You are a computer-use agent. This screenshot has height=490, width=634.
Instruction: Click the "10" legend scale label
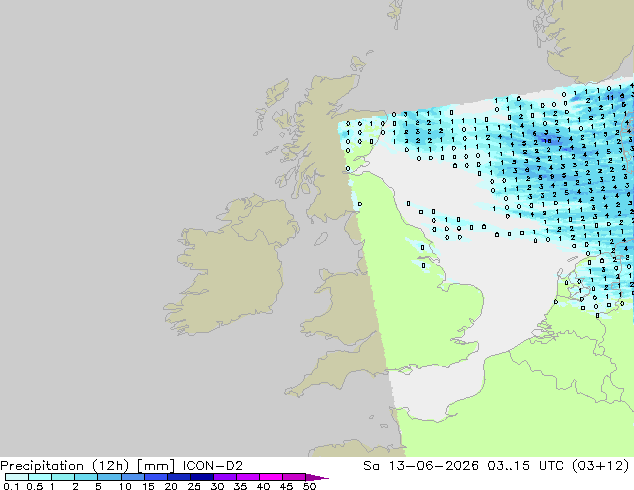coord(125,486)
